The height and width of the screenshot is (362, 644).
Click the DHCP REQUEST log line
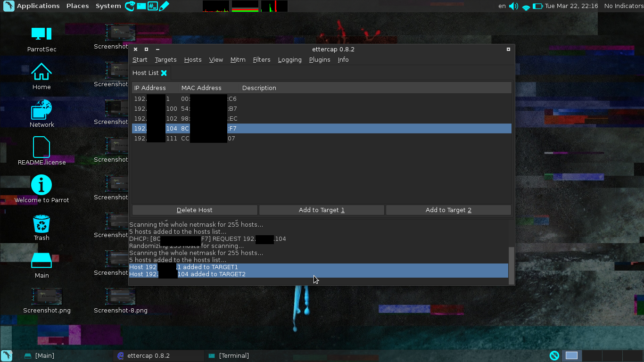coord(207,239)
